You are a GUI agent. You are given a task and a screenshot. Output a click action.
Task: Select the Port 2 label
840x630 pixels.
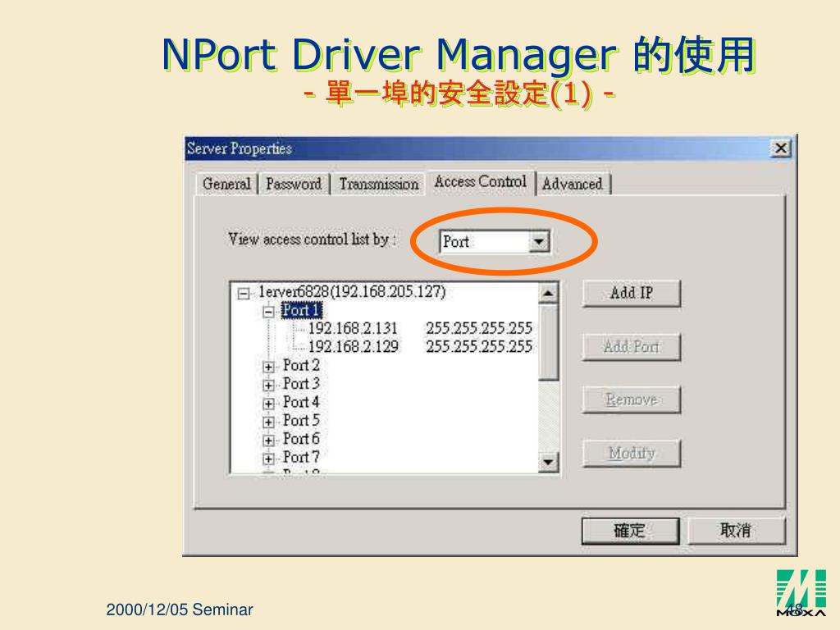point(301,365)
